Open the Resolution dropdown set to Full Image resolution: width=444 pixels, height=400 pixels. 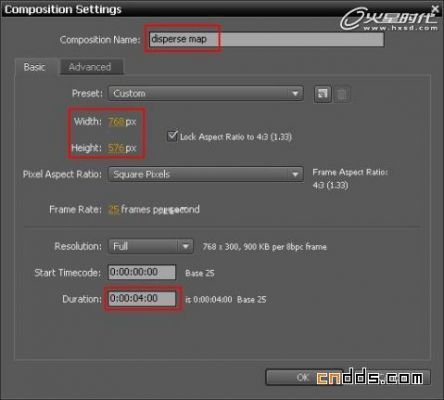151,247
